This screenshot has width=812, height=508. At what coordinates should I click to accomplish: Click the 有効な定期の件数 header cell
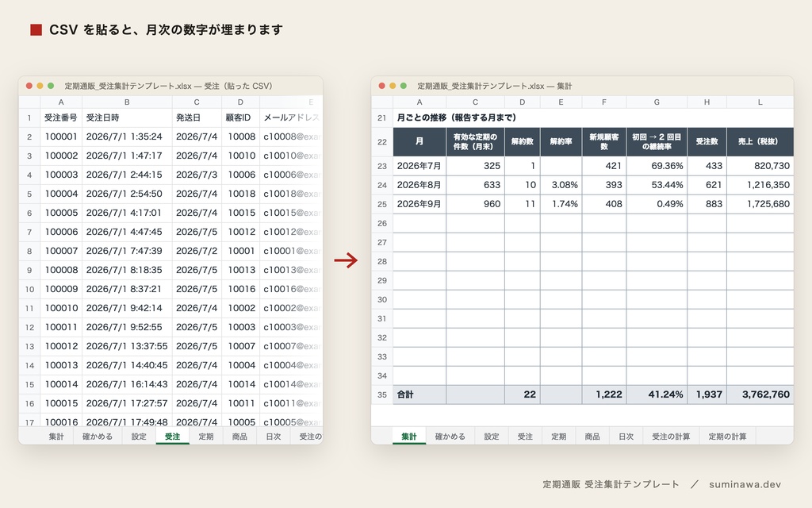476,141
